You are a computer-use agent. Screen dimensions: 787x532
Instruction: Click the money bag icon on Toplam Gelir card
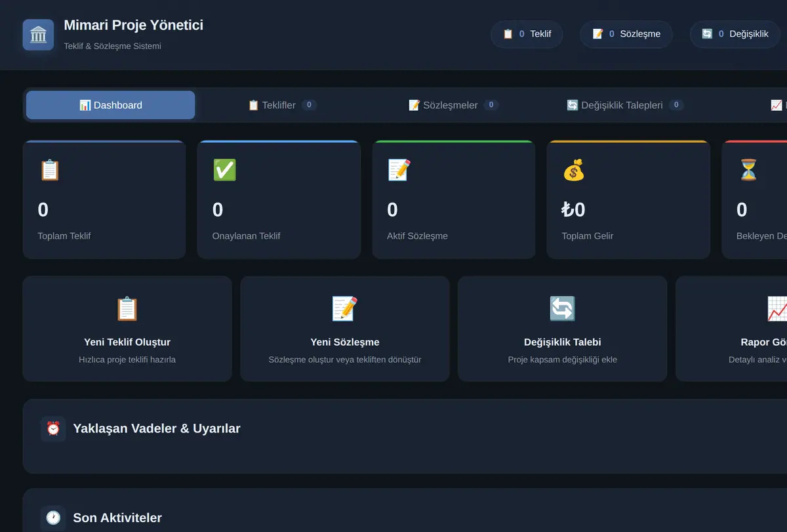point(573,170)
